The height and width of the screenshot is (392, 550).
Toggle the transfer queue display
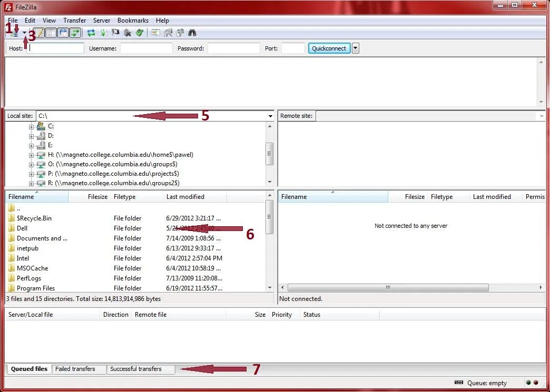click(75, 33)
